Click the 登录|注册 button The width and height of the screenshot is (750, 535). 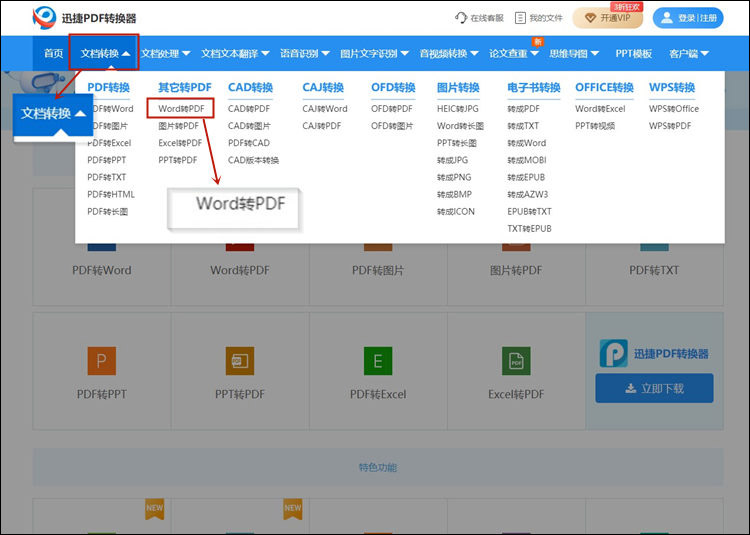point(688,18)
